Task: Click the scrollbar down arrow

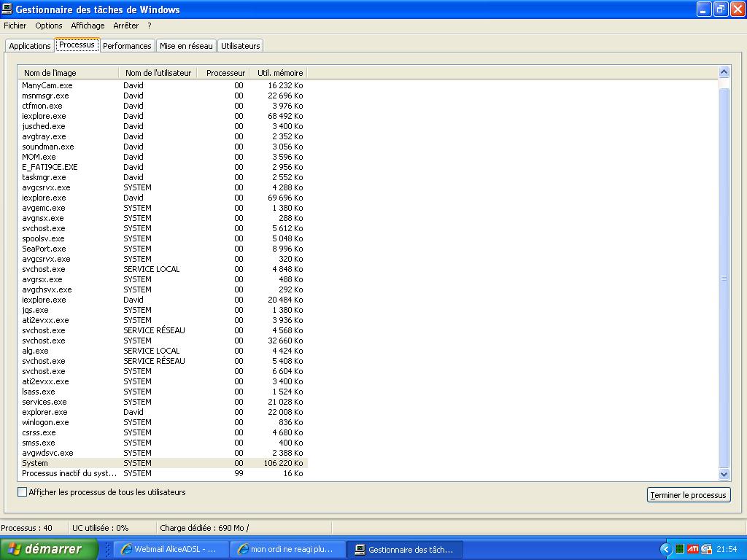Action: pyautogui.click(x=724, y=474)
